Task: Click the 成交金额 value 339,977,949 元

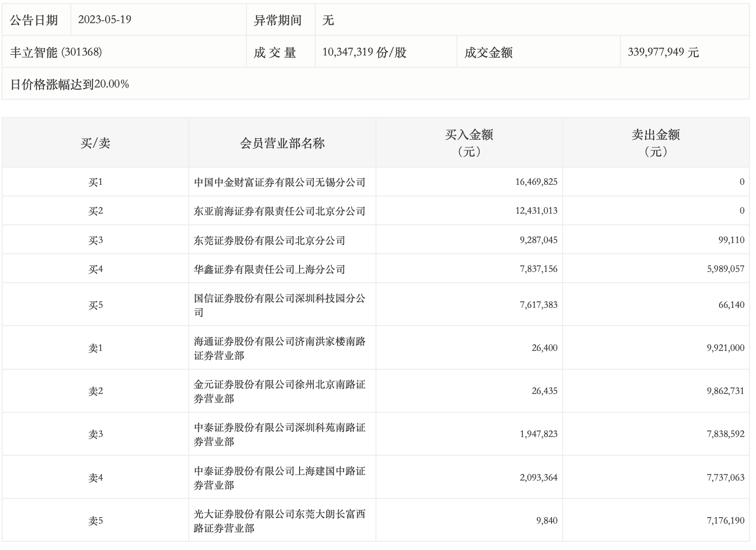Action: tap(663, 52)
